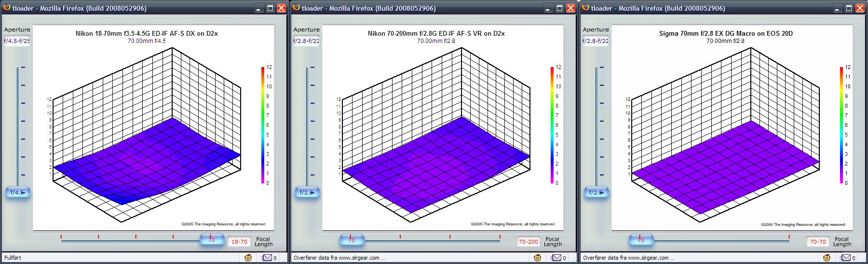The width and height of the screenshot is (868, 264).
Task: Open mail notifier icon in Sigma 70mm window
Action: coord(846,258)
